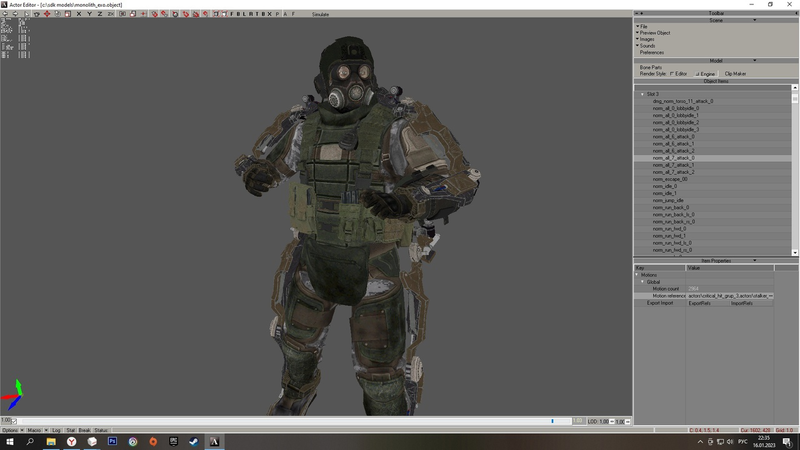Select motion norm_all_7_attack_2
The width and height of the screenshot is (800, 450).
coord(673,172)
